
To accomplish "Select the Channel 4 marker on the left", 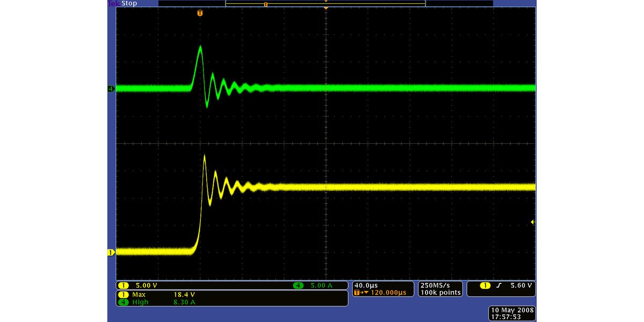I will [x=112, y=89].
